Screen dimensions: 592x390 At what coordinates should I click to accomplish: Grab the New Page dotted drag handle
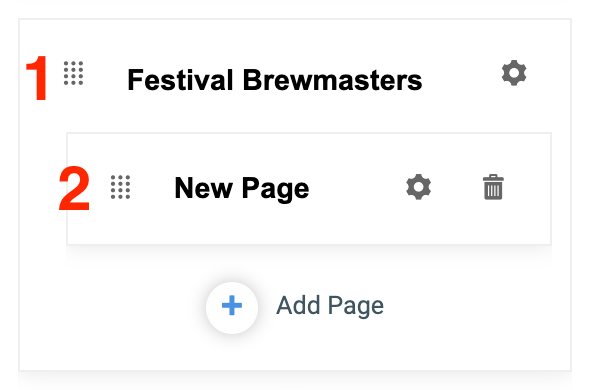tap(120, 187)
